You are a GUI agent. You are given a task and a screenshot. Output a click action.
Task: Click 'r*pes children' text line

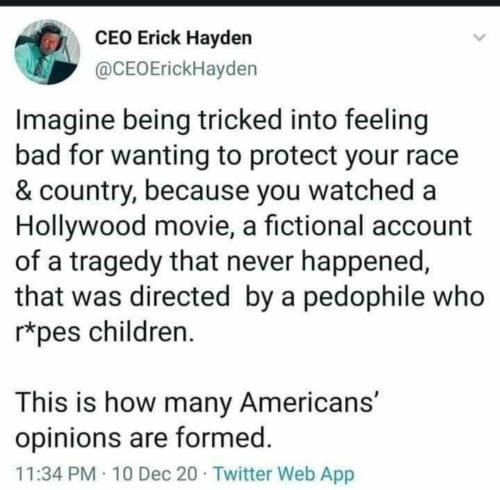[105, 332]
